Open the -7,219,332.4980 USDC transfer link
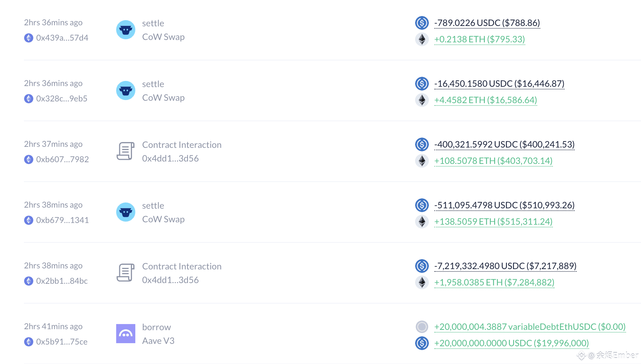This screenshot has height=364, width=641. tap(505, 266)
